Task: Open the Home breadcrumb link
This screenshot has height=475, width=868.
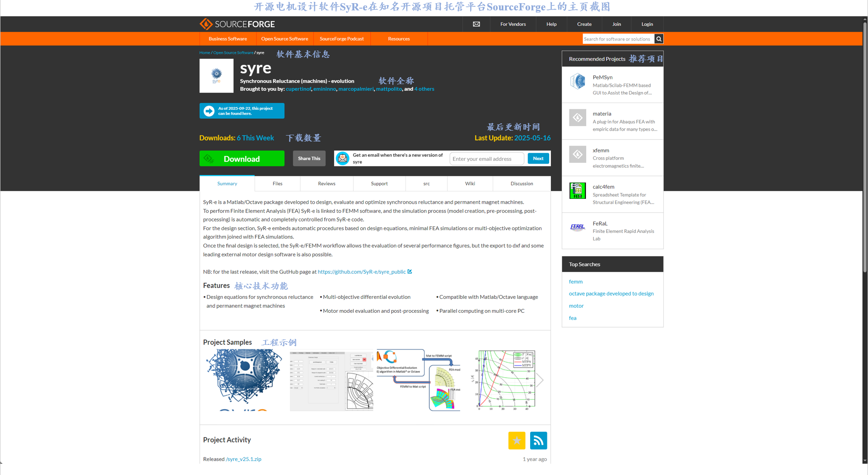Action: pyautogui.click(x=205, y=52)
